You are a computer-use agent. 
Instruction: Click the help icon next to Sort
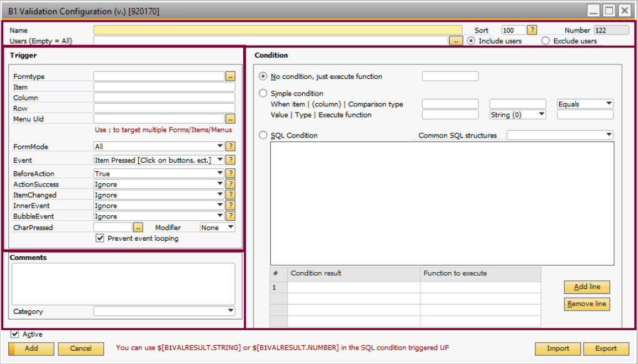(x=532, y=30)
